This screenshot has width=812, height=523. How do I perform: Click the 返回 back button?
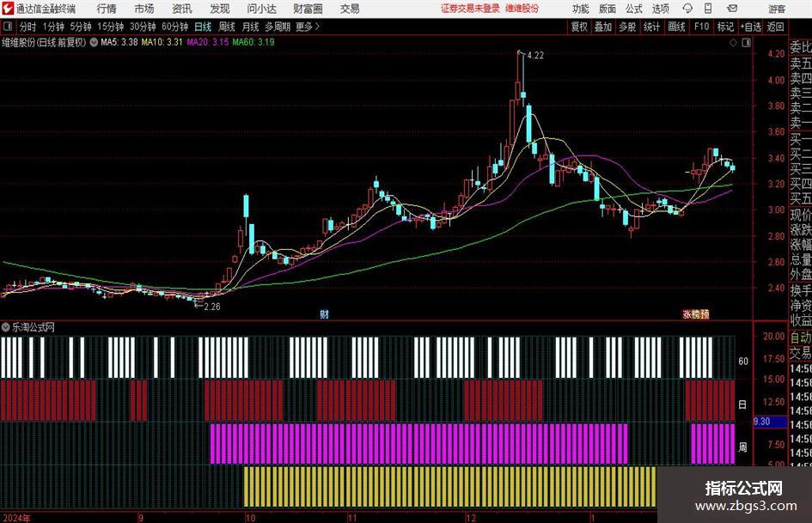pyautogui.click(x=775, y=27)
